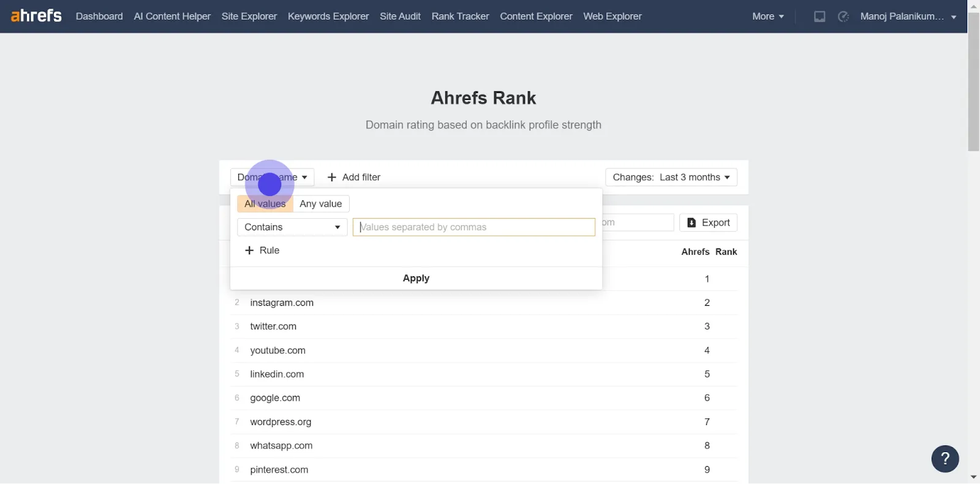Click the plus icon beside Add filter
980x484 pixels.
pos(332,177)
